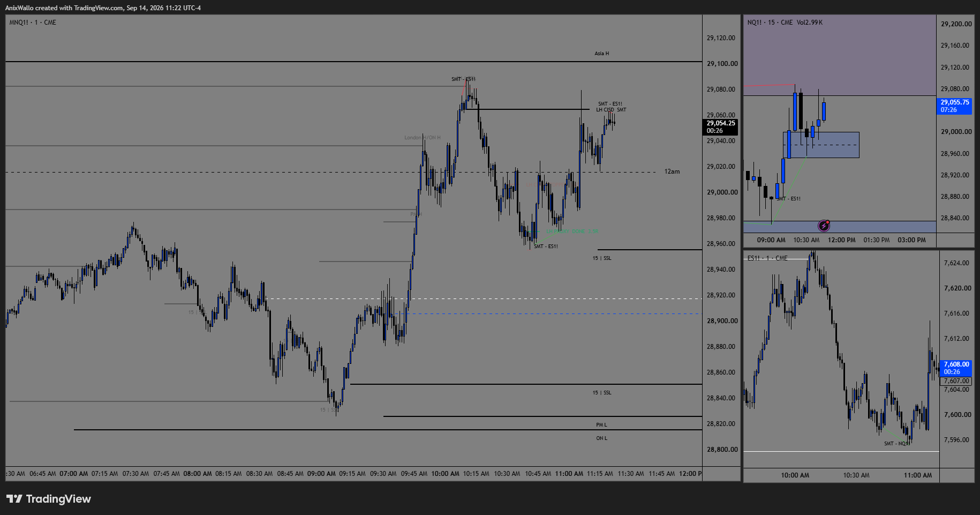Click the 28,800.00 level on the main price scale
Viewport: 980px width, 515px height.
click(x=722, y=450)
